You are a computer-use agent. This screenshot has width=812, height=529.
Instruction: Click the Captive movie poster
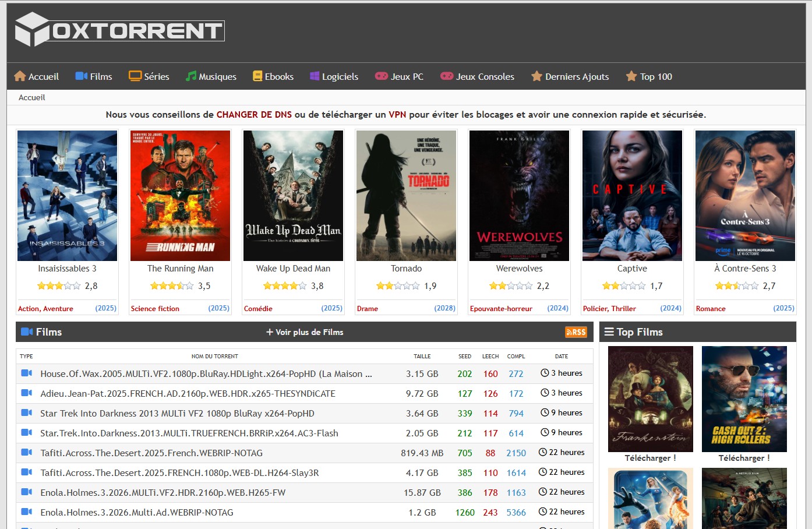click(633, 196)
